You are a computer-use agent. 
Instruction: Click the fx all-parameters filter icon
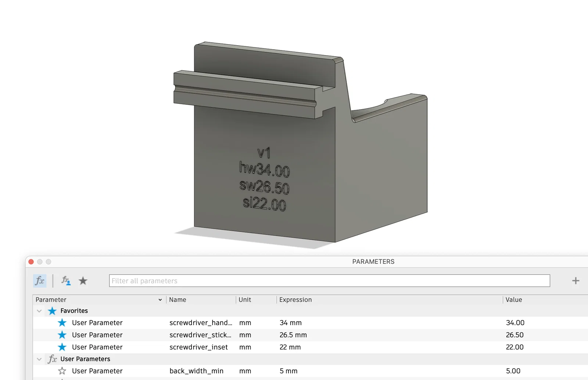40,281
